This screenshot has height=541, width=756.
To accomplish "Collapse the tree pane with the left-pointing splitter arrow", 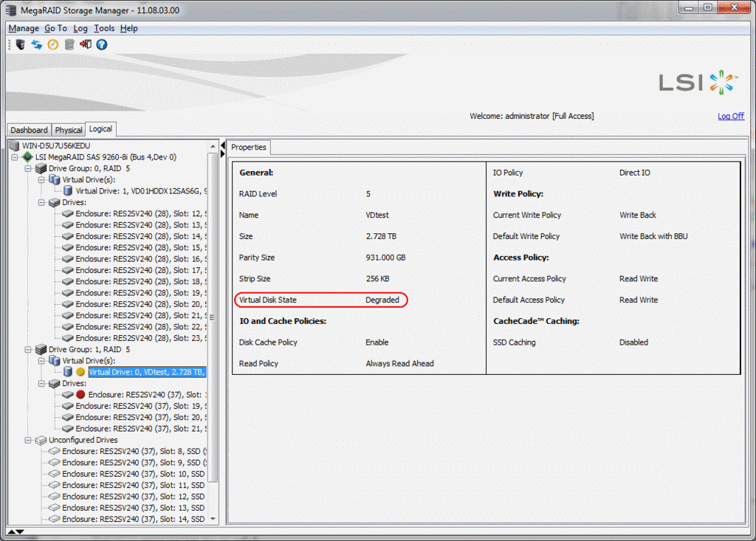I will (223, 145).
